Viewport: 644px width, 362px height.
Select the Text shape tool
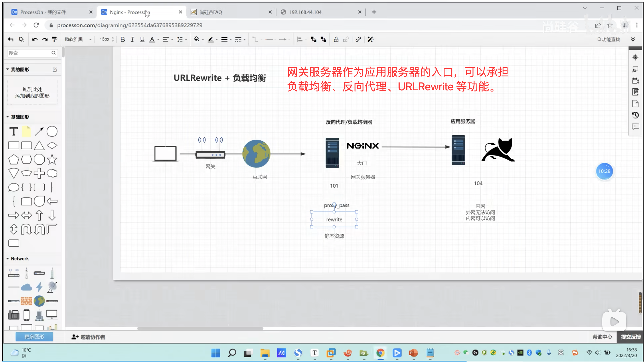pos(14,131)
